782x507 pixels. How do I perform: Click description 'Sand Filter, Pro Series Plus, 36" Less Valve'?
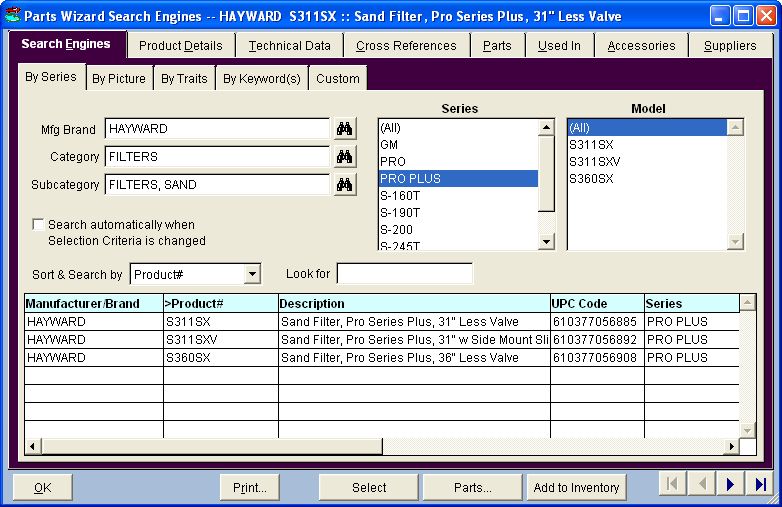click(414, 357)
